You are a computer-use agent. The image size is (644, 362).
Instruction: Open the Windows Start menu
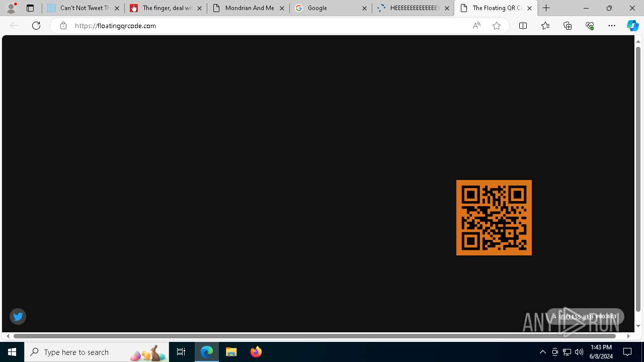click(12, 352)
